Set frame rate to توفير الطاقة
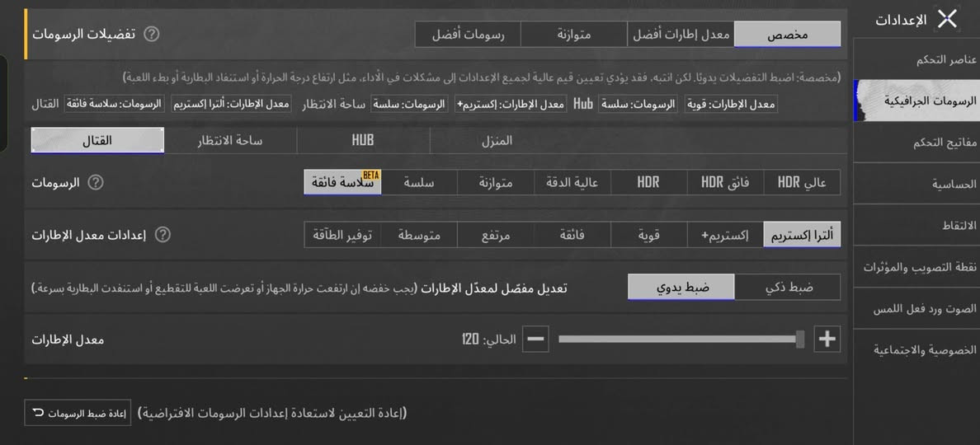Screen dimensions: 980x445 (x=342, y=236)
